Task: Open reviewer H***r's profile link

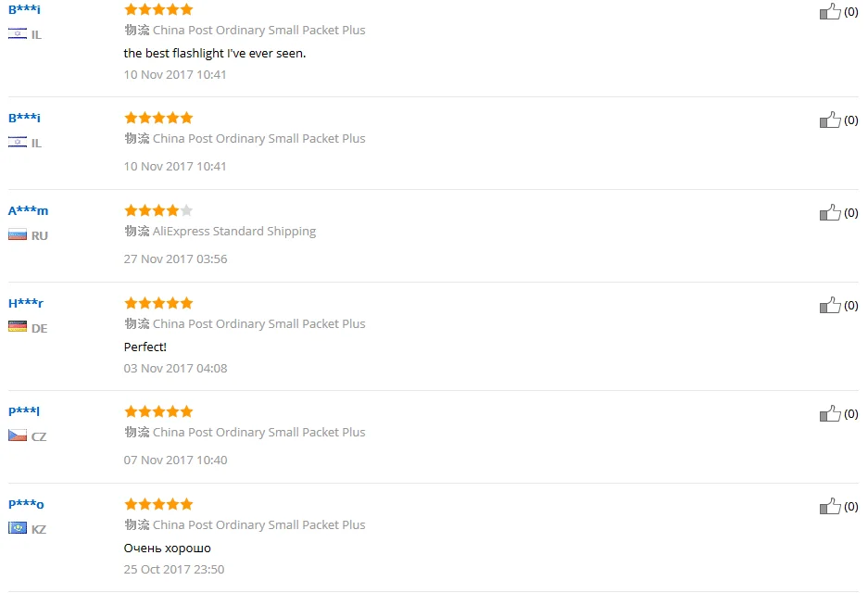Action: 26,304
